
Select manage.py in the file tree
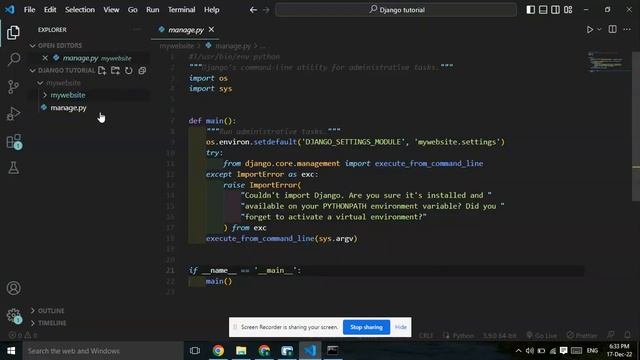[x=68, y=108]
